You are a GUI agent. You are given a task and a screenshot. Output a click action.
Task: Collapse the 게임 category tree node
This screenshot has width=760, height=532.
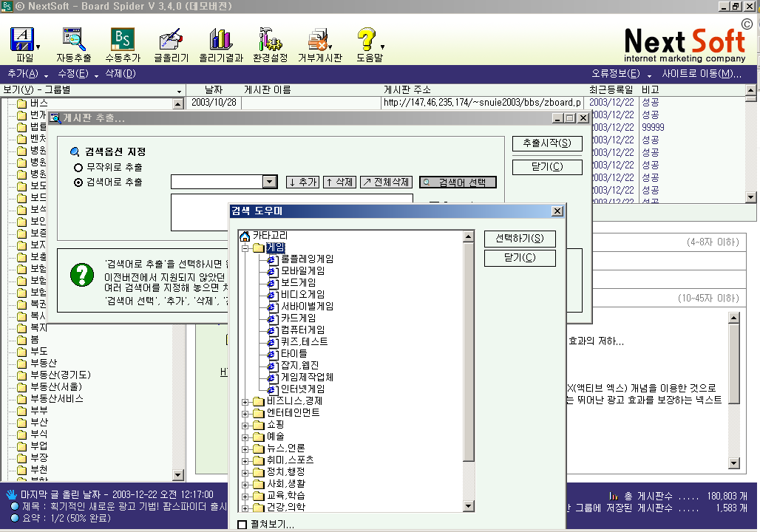pos(245,248)
